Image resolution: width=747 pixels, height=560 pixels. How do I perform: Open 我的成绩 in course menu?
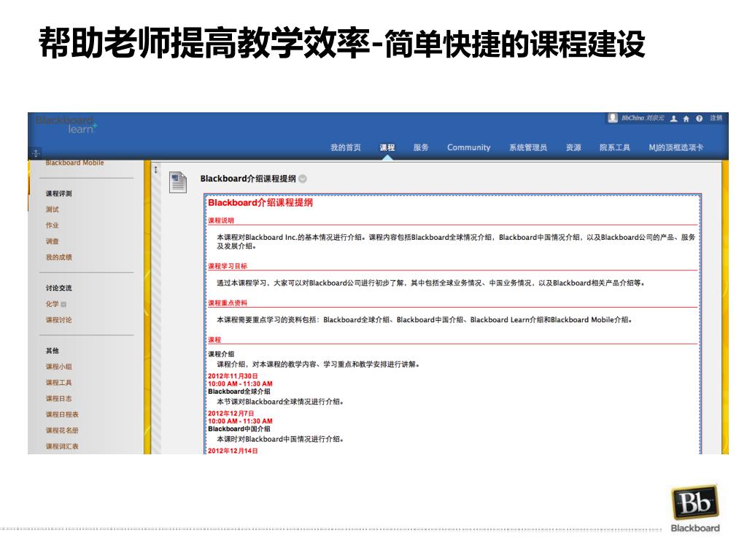pyautogui.click(x=59, y=257)
